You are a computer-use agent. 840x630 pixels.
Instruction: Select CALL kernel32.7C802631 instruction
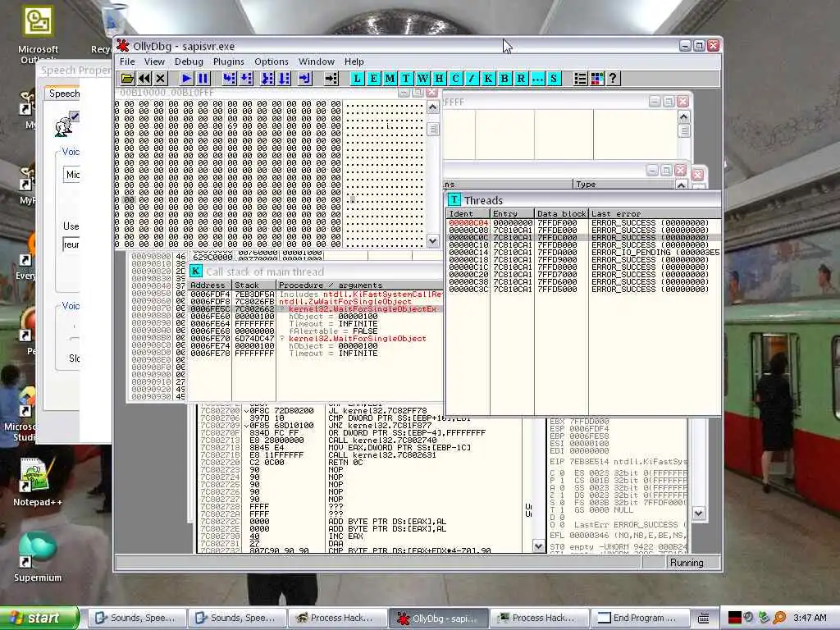coord(359,454)
